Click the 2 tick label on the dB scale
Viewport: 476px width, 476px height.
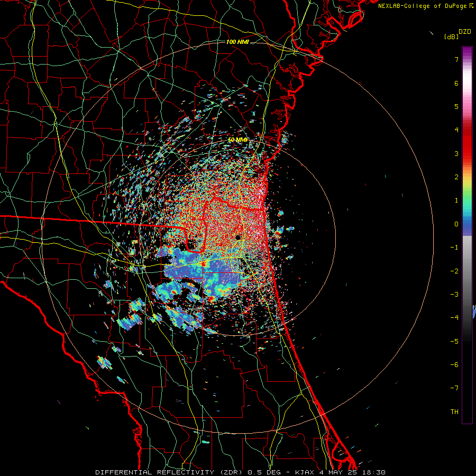[x=456, y=177]
